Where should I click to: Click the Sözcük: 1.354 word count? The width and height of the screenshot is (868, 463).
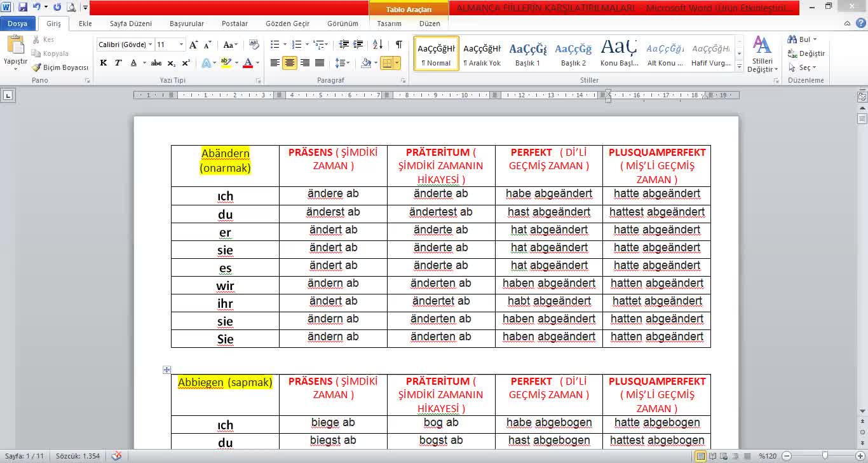[x=78, y=456]
